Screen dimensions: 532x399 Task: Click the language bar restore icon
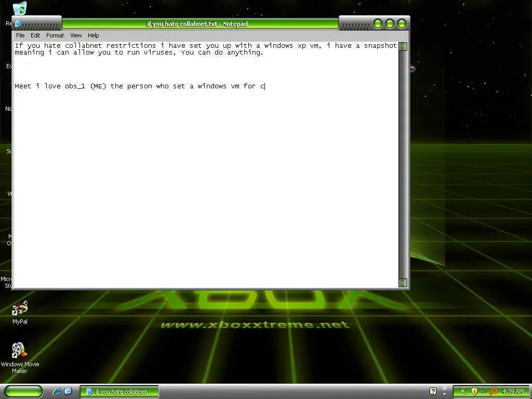click(445, 389)
